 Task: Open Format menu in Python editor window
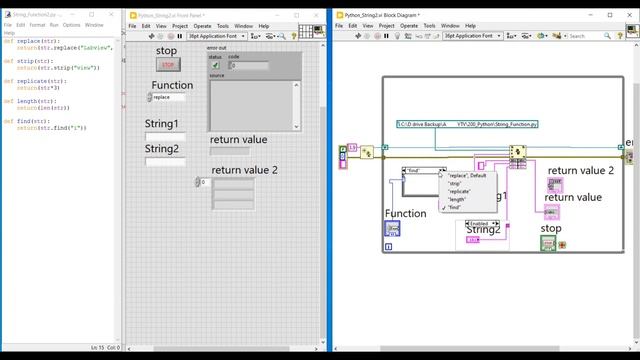pos(37,25)
